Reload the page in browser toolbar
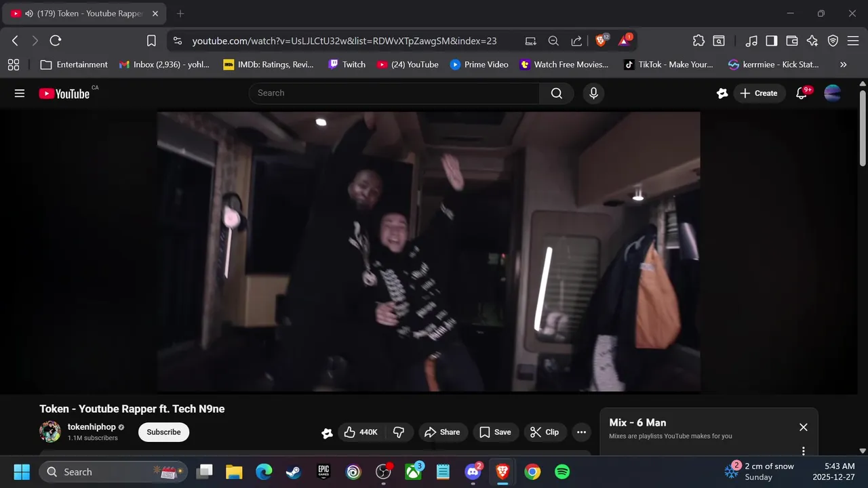Image resolution: width=868 pixels, height=488 pixels. [x=56, y=41]
